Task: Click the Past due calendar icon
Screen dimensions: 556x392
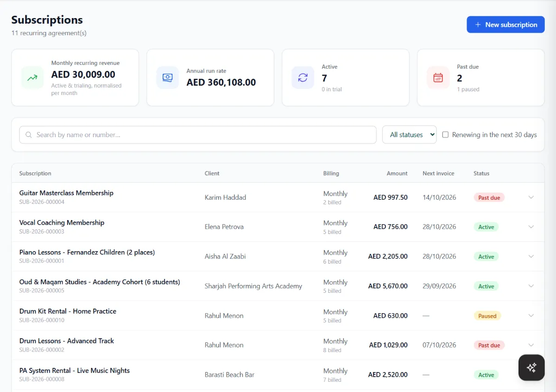Action: tap(438, 77)
